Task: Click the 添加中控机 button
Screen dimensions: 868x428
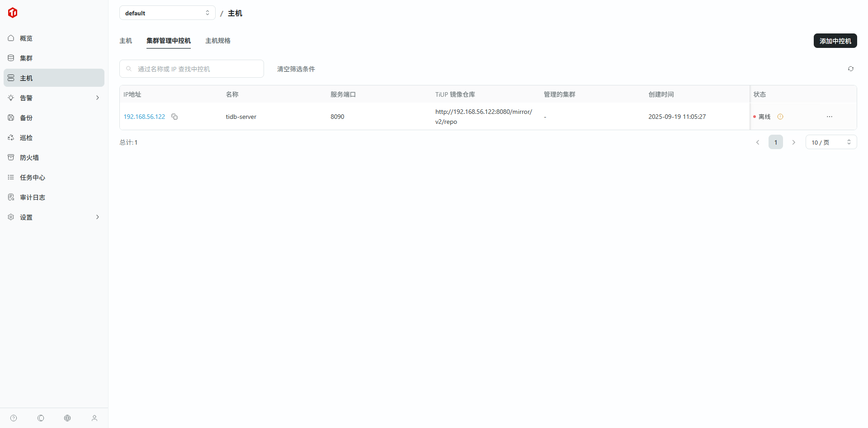Action: [835, 41]
